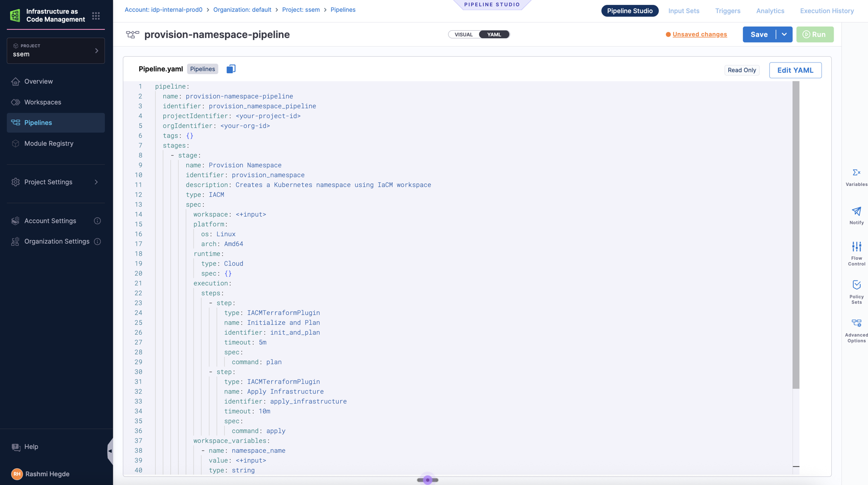Copy Pipeline.yaml contents with copy icon
The height and width of the screenshot is (485, 868).
pos(231,69)
